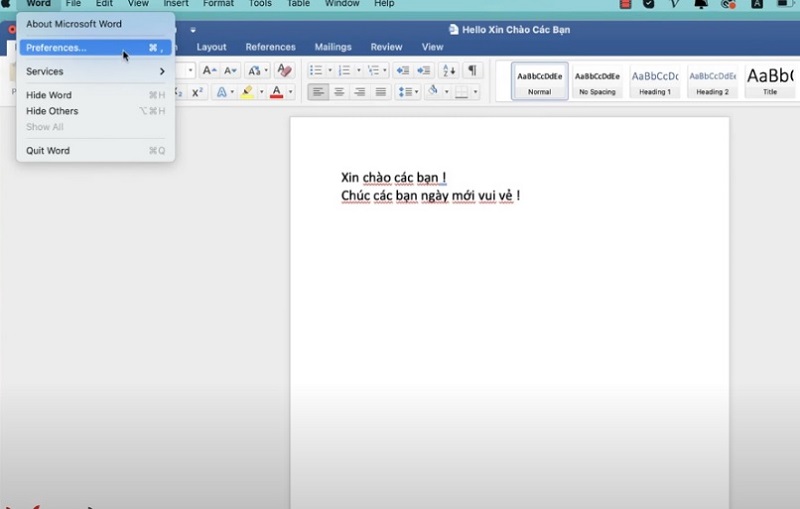Choose Quit Word from the menu
Viewport: 800px width, 509px height.
tap(48, 151)
